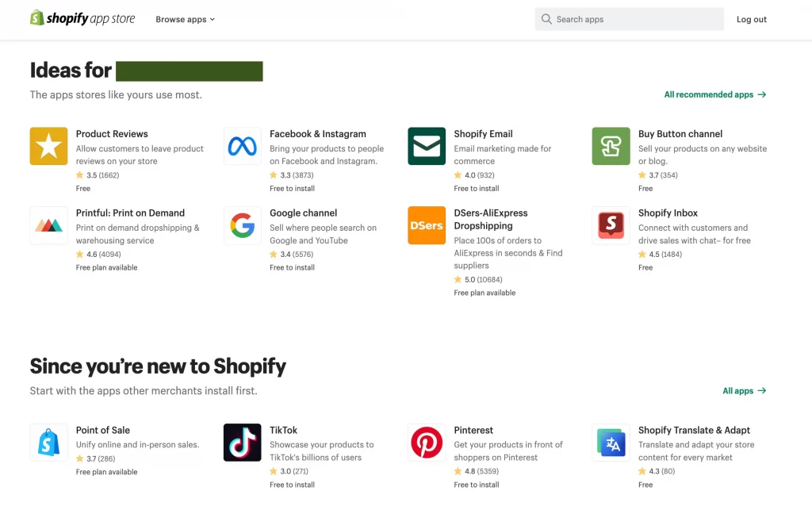812x506 pixels.
Task: Click the Pinterest app icon
Action: pos(427,443)
